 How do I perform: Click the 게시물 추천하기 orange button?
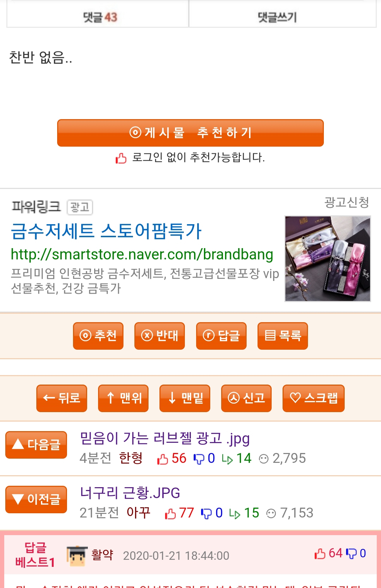point(190,133)
